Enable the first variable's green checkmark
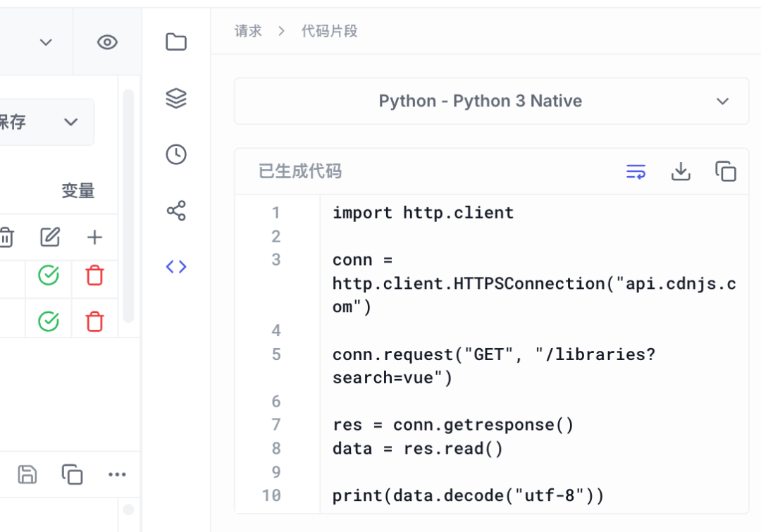761x532 pixels. pyautogui.click(x=48, y=276)
